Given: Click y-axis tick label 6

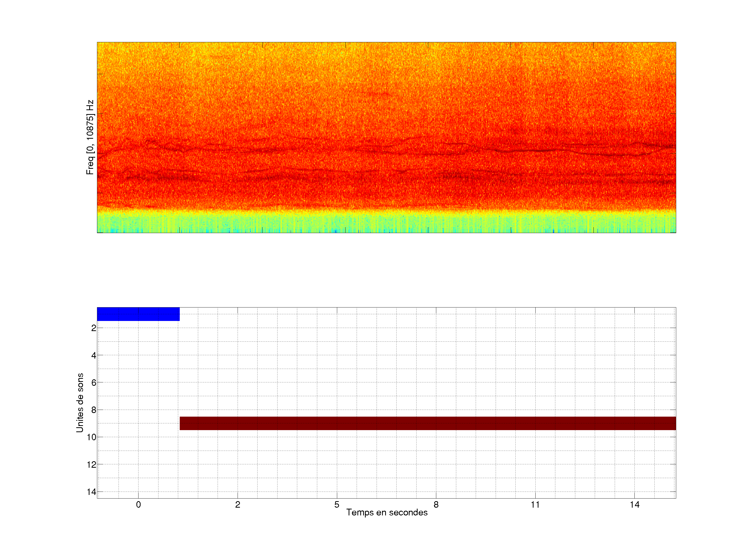Looking at the screenshot, I should pos(94,383).
